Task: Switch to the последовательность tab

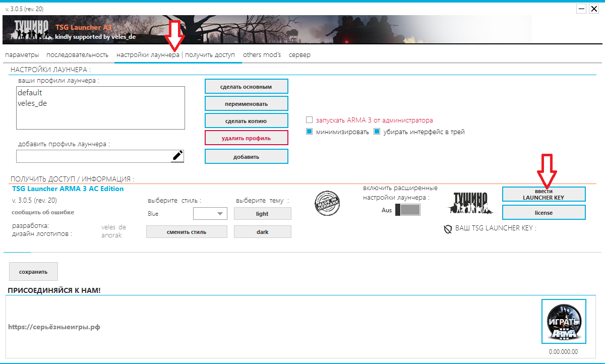Action: point(78,54)
